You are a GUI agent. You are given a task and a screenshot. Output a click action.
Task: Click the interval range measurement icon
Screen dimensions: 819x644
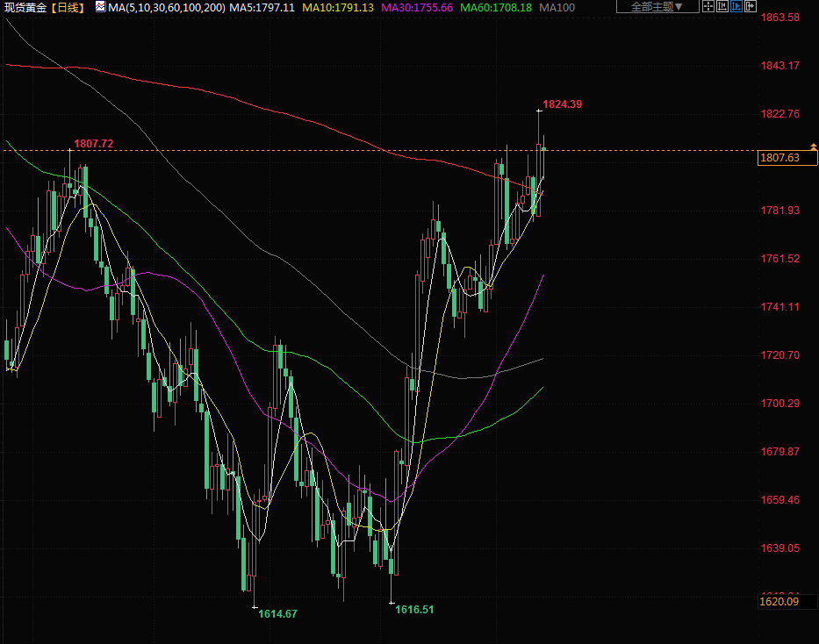click(x=722, y=7)
